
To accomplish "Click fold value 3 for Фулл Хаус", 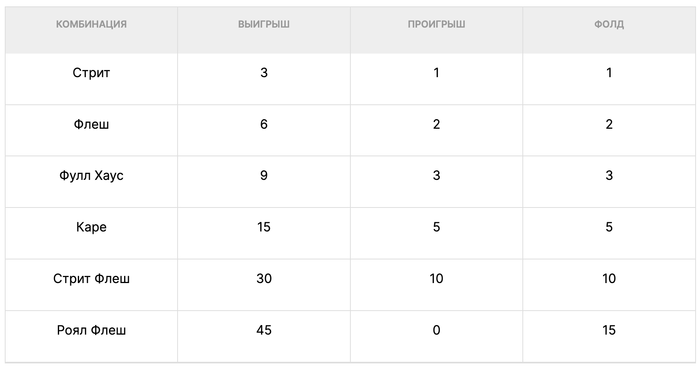I will (x=609, y=175).
